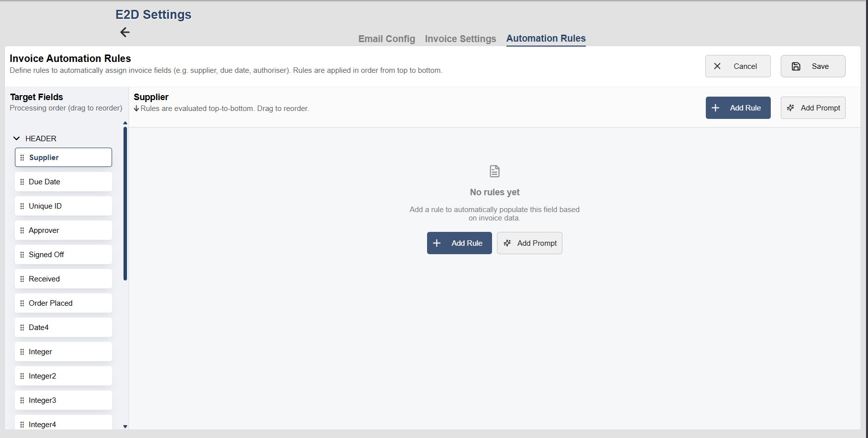
Task: Collapse the HEADER section chevron
Action: click(16, 139)
